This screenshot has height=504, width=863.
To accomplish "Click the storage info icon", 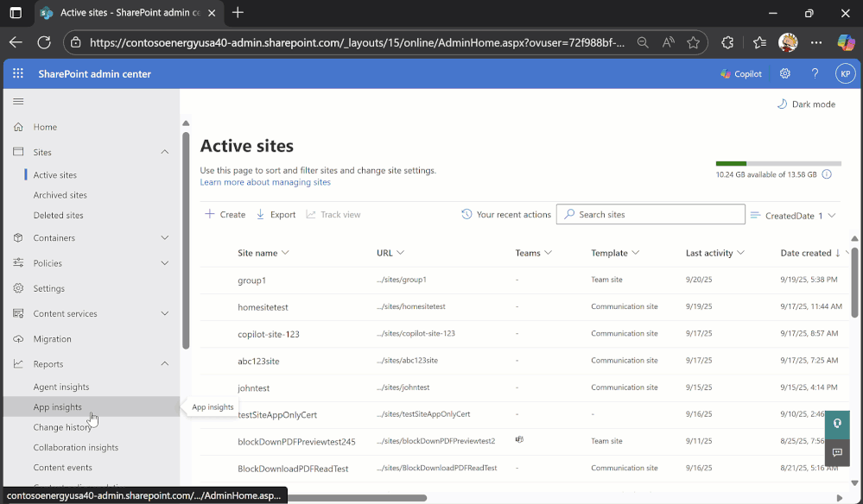I will click(x=827, y=174).
